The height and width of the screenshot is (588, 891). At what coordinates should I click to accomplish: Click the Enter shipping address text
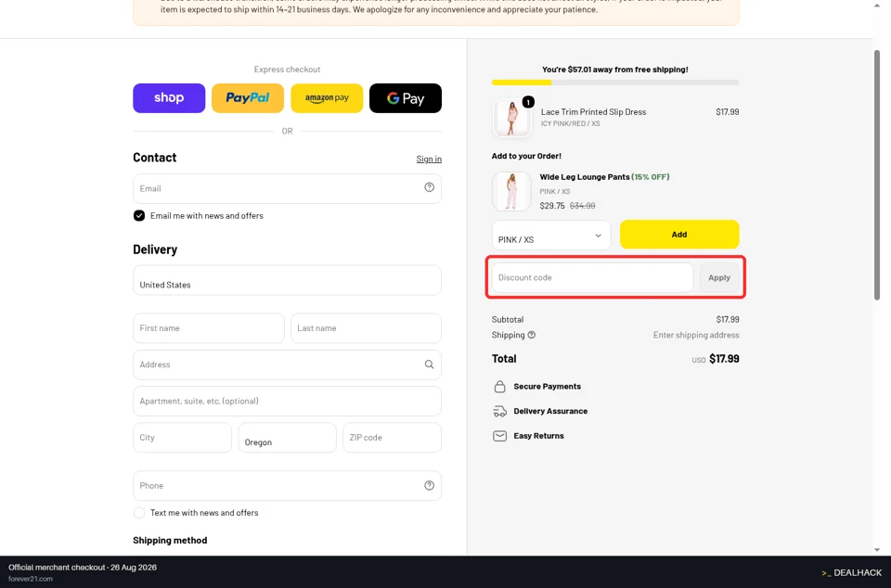coord(696,335)
